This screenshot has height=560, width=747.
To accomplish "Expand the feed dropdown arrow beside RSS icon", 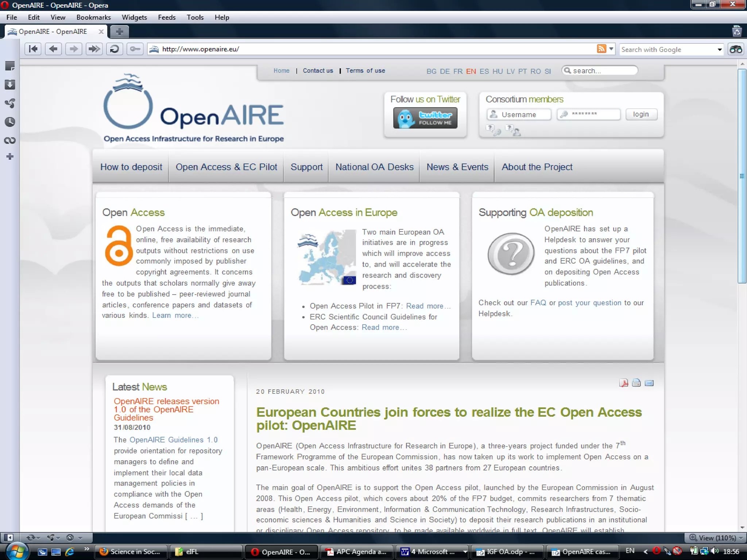I will pos(611,49).
